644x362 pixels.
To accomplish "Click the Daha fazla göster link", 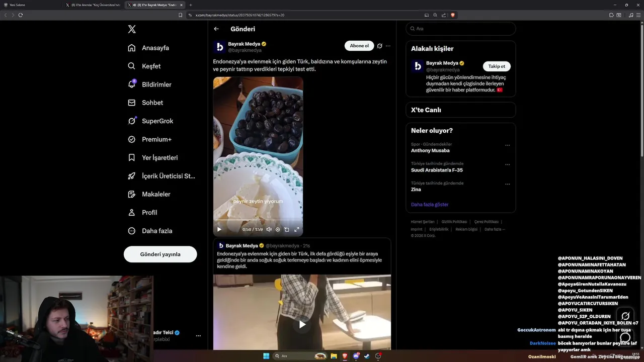I will (430, 205).
